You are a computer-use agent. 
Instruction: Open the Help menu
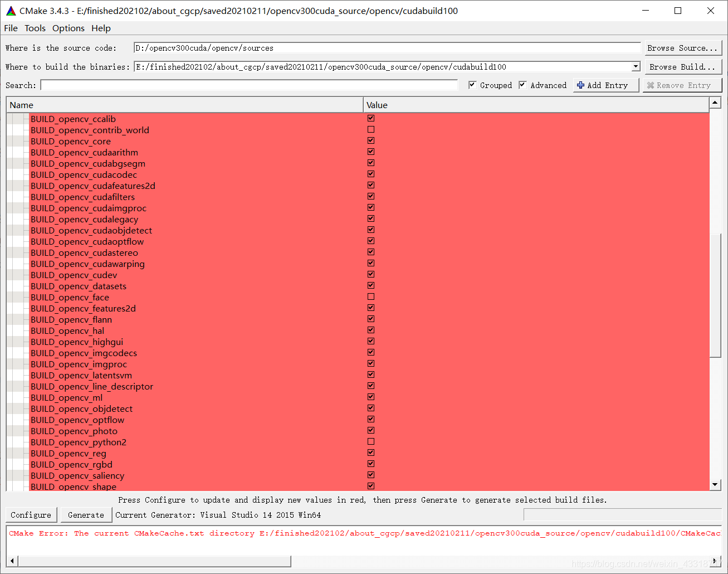[x=101, y=28]
